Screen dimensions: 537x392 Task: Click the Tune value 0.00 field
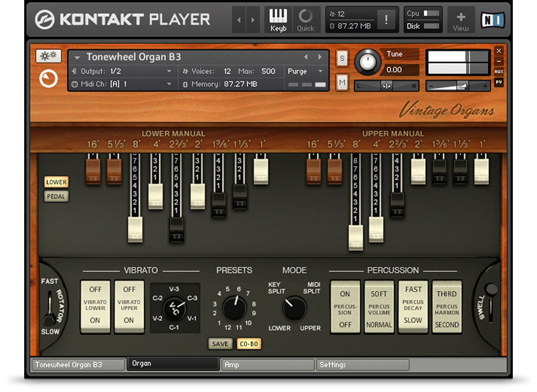pos(401,70)
